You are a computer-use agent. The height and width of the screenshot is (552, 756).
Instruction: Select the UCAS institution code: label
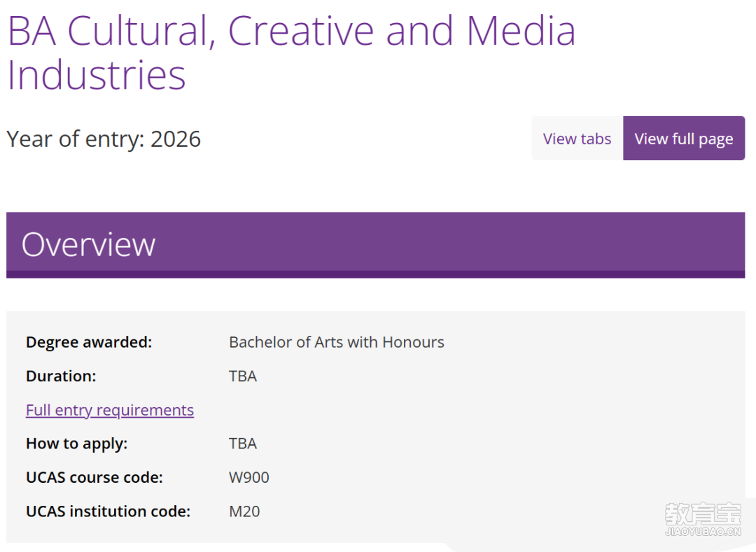(x=108, y=511)
